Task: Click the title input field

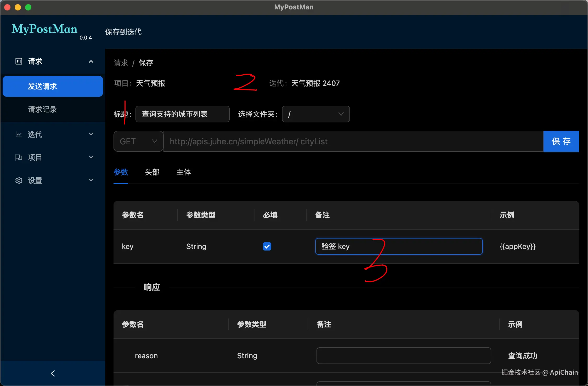Action: click(182, 114)
